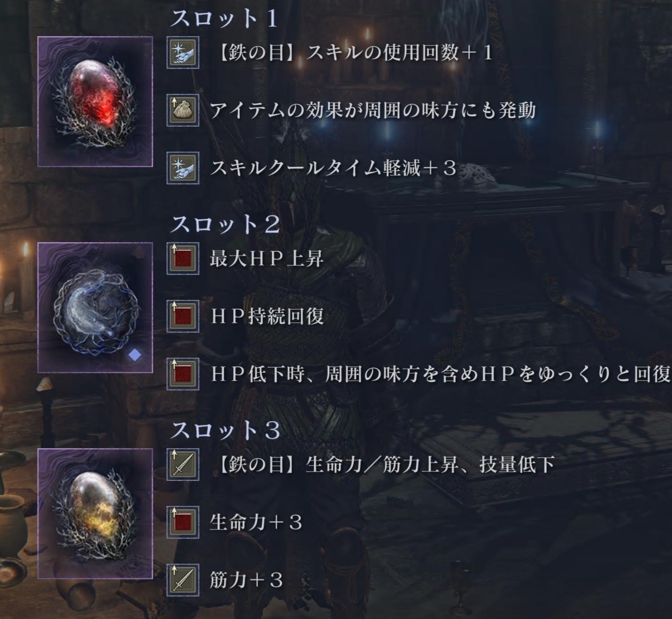Click the red icon beside HP低下時 effect

[183, 374]
